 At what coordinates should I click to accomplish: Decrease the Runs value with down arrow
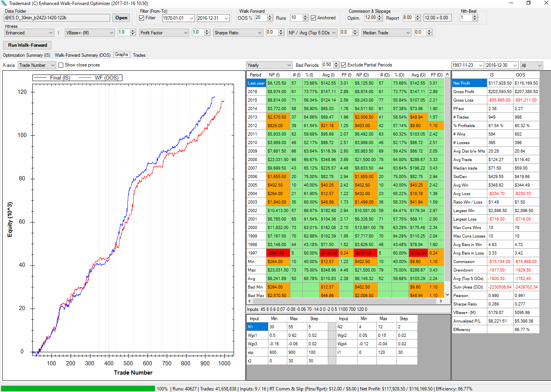point(305,19)
